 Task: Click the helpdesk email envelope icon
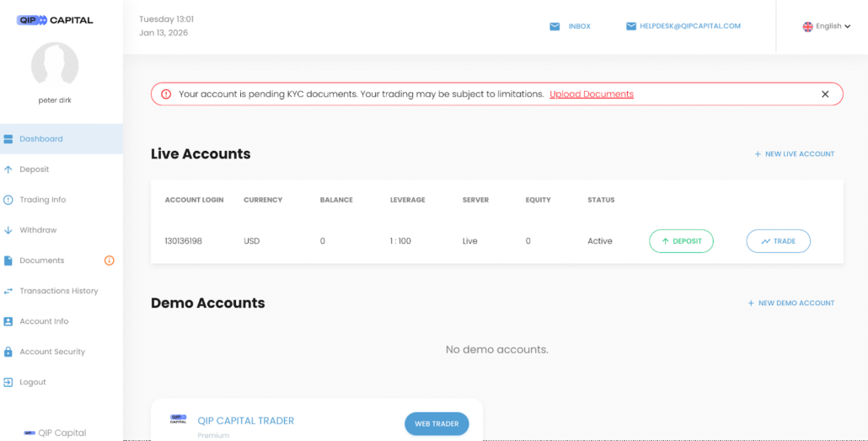(x=631, y=26)
